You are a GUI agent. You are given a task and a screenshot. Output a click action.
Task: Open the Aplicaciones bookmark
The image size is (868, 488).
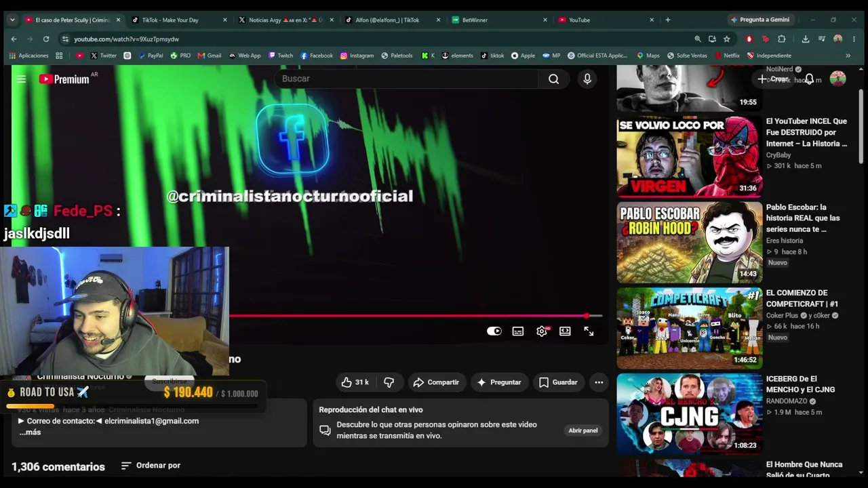[29, 56]
